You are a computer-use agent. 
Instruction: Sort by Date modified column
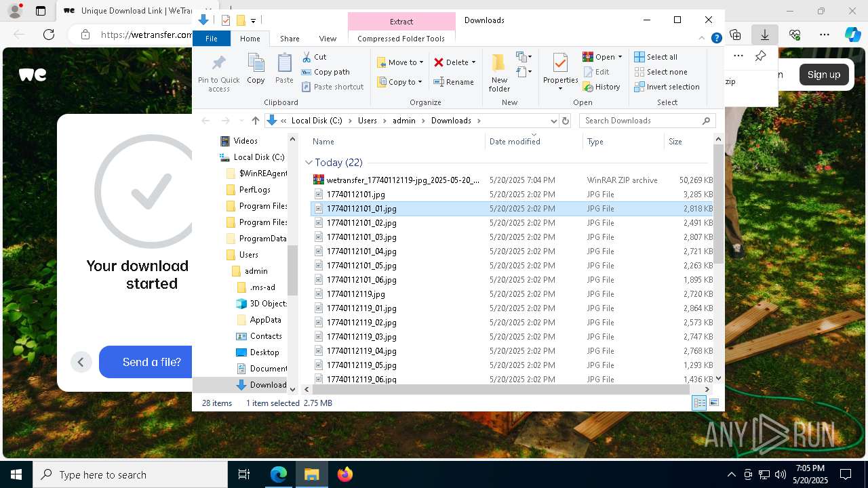click(x=533, y=142)
